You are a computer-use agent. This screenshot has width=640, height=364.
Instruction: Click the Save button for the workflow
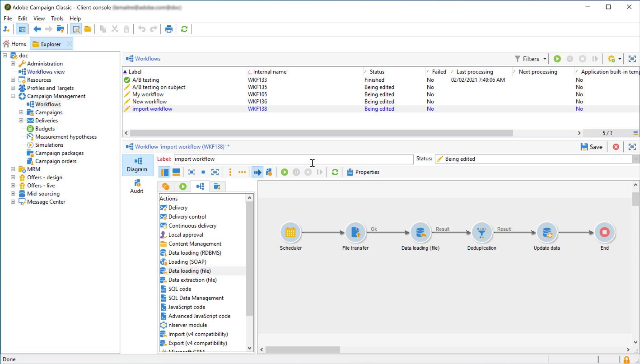pyautogui.click(x=591, y=147)
